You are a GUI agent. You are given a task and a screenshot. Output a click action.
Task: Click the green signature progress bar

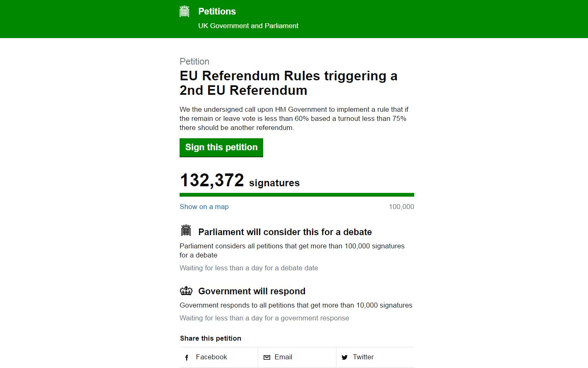[297, 195]
